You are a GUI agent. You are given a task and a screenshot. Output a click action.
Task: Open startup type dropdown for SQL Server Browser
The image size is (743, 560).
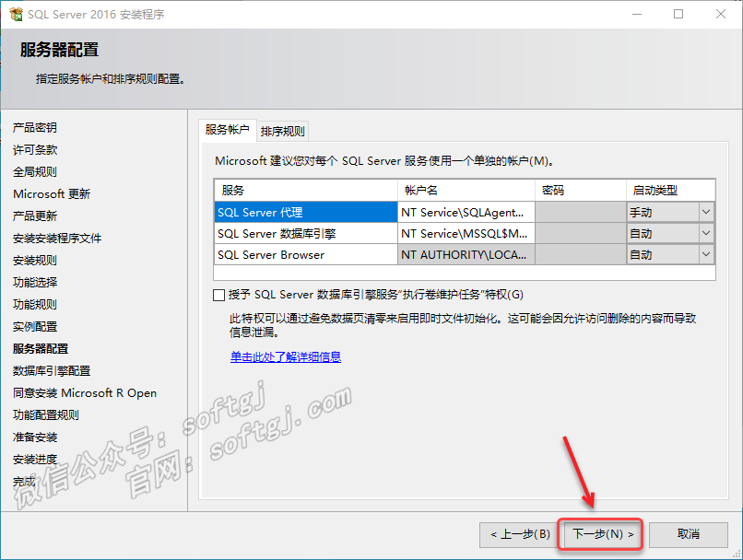(x=705, y=255)
